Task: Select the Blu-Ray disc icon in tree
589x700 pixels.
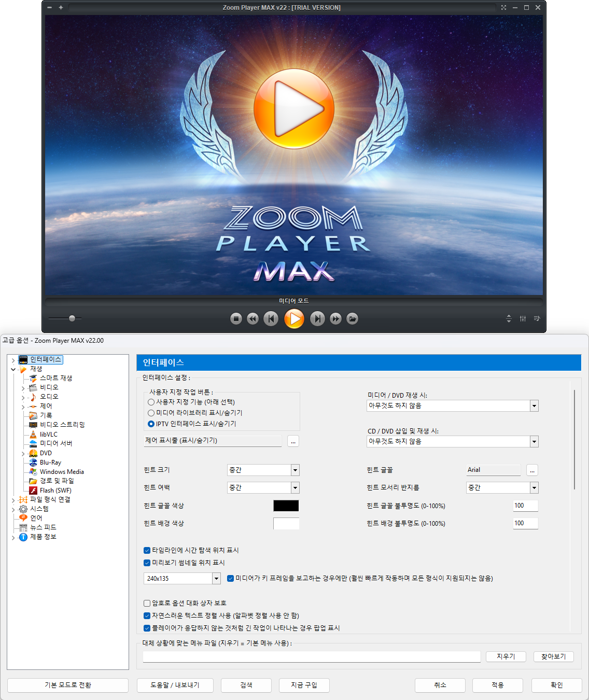Action: [33, 463]
